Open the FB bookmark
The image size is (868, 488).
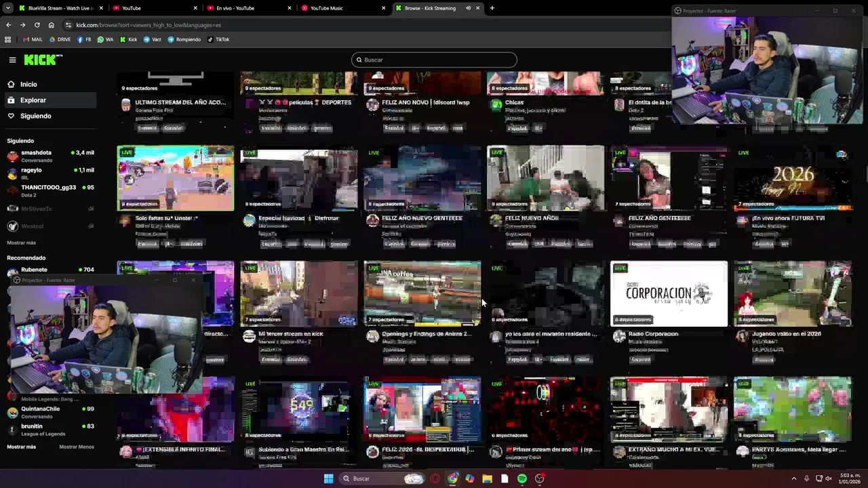pos(84,39)
